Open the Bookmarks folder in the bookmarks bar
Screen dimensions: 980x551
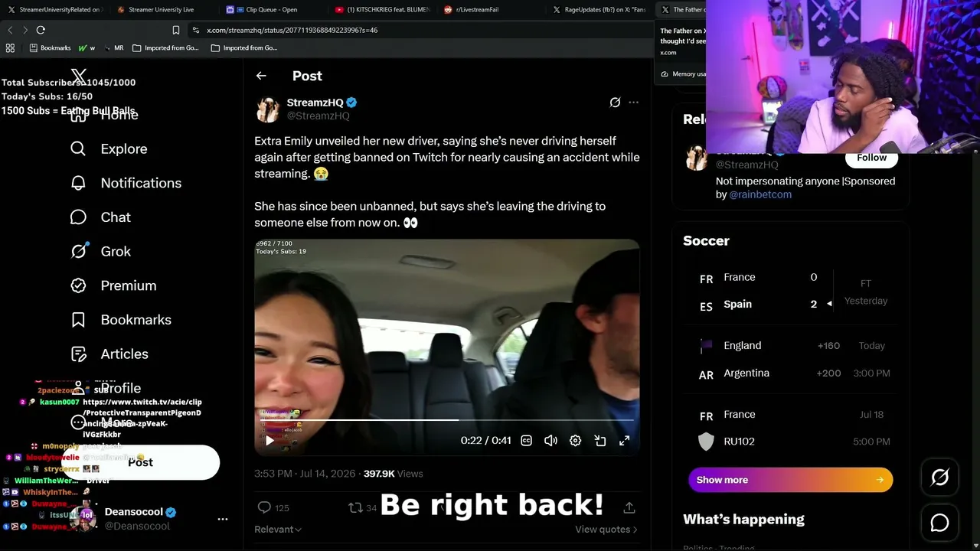(50, 47)
